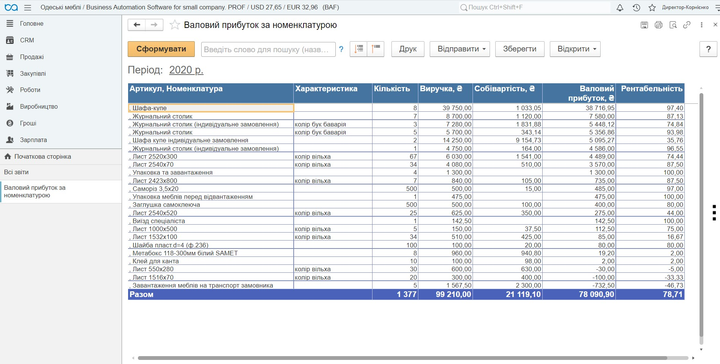The width and height of the screenshot is (720, 364).
Task: Open the Продажі section
Action: coord(61,57)
